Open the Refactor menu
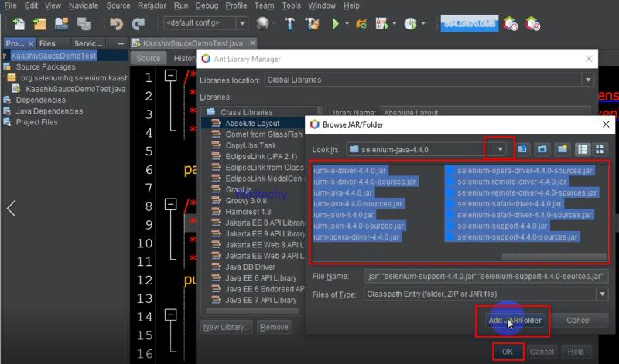The width and height of the screenshot is (619, 364). pos(152,5)
